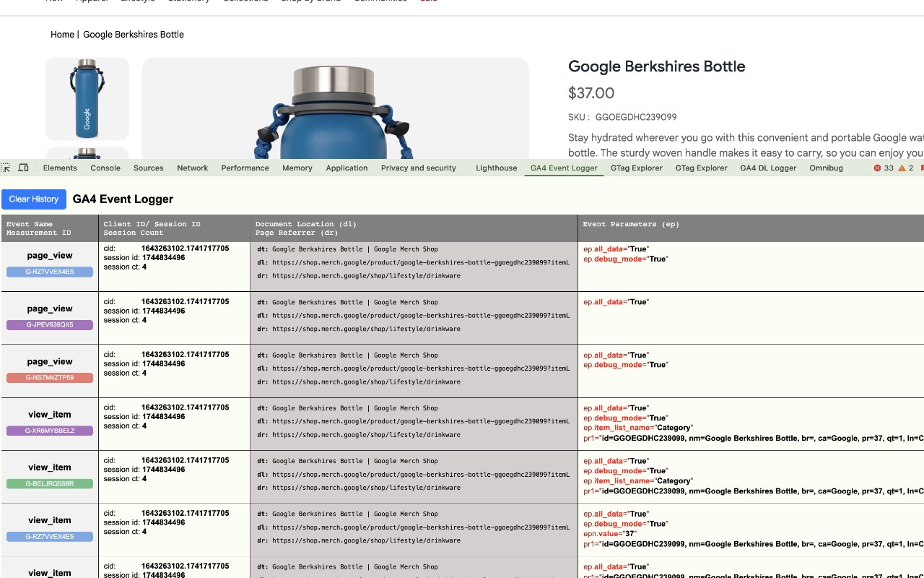The height and width of the screenshot is (578, 924).
Task: Click the G-BELJRQ5S8R measurement ID badge
Action: (50, 483)
